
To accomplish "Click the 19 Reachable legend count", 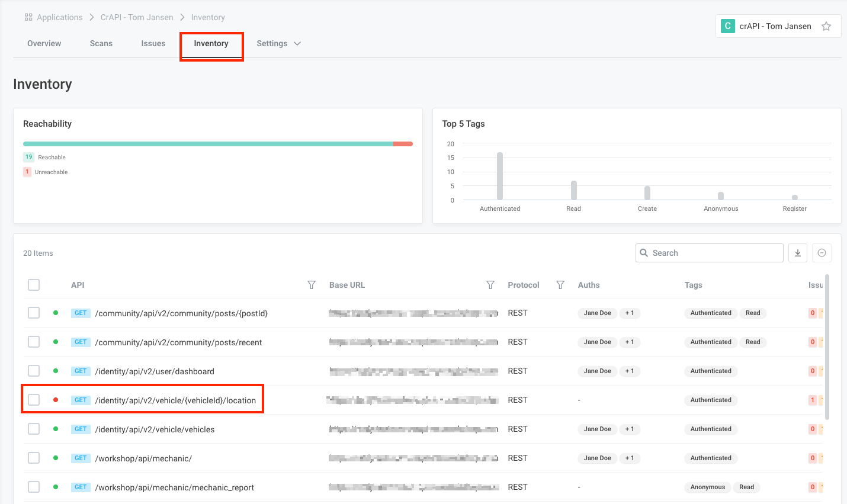I will (x=28, y=157).
